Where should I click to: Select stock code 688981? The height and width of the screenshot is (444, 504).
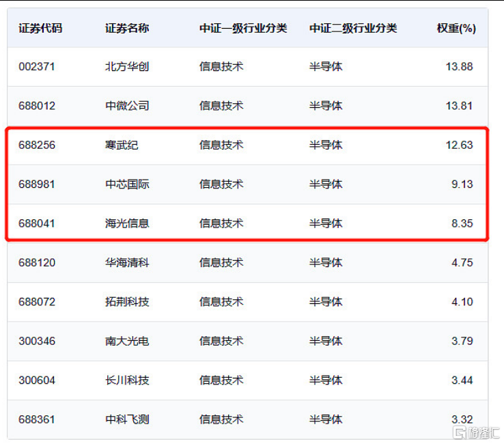click(37, 184)
